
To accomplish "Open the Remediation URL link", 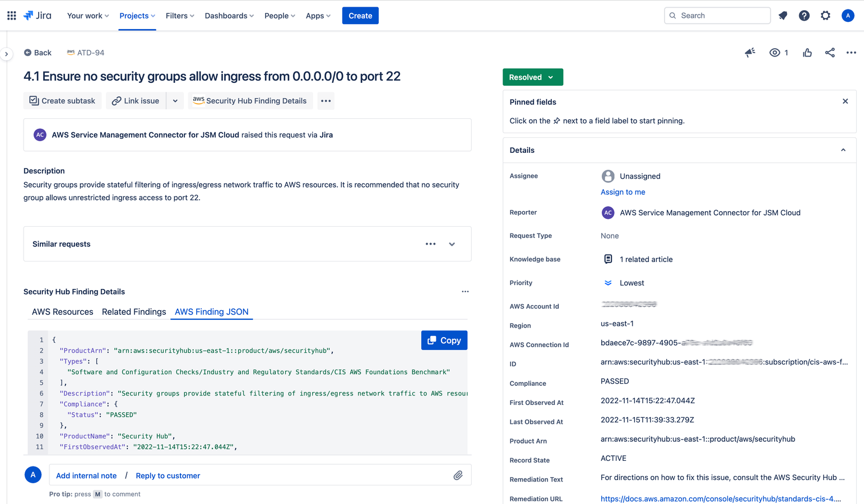I will point(721,499).
